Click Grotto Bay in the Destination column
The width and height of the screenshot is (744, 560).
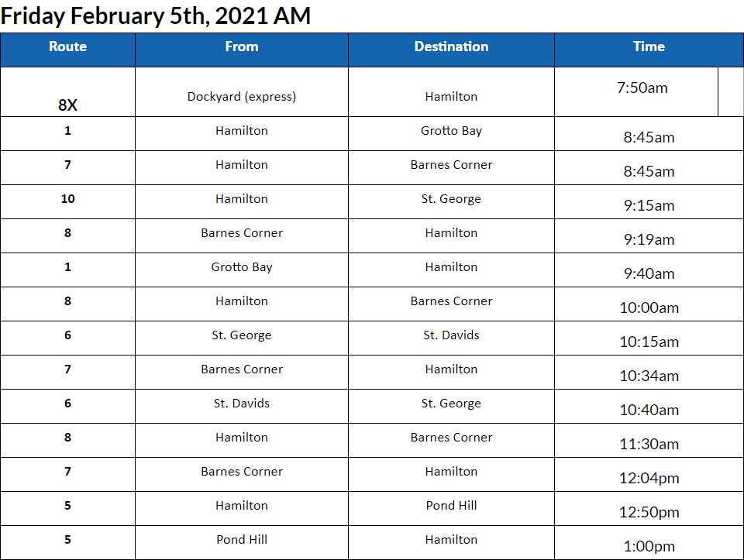451,131
